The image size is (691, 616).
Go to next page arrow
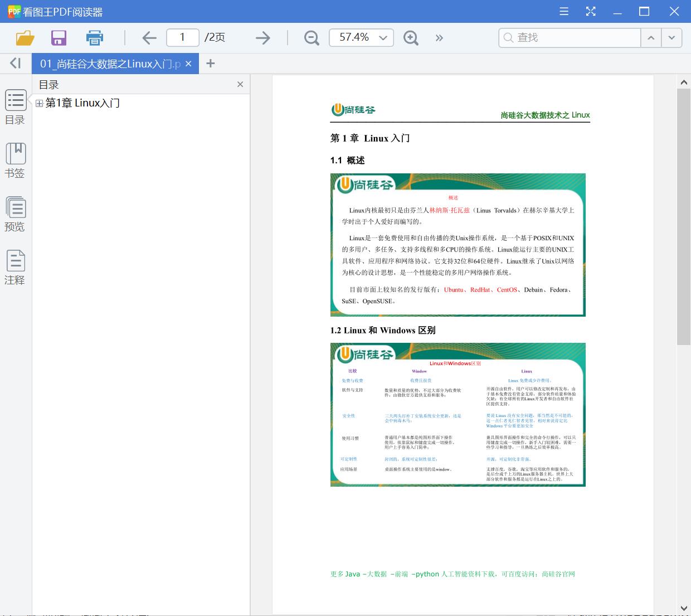262,38
